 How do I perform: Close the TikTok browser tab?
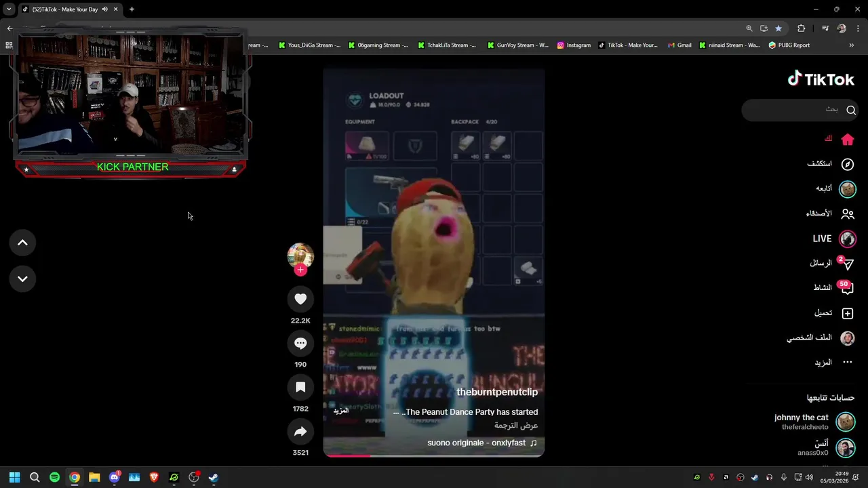pos(116,9)
